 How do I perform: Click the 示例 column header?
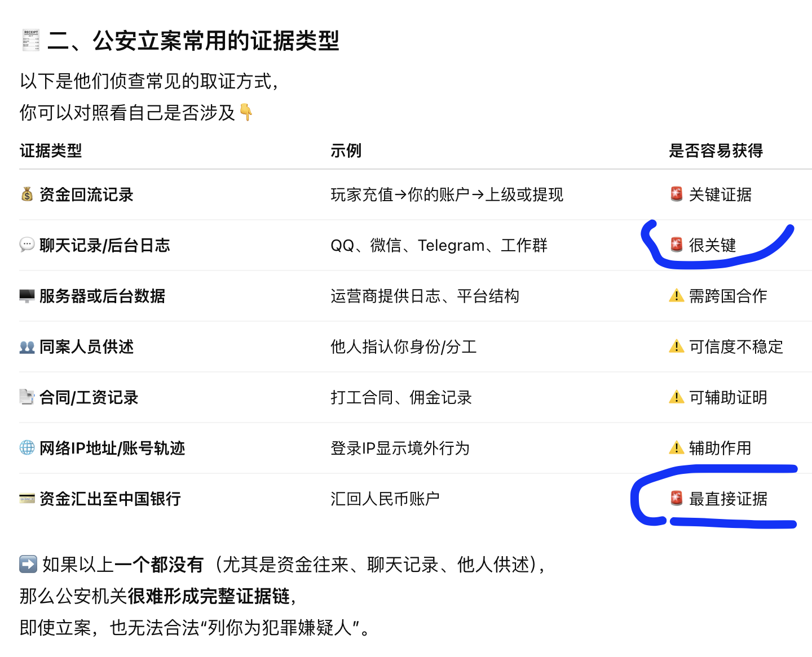[x=346, y=150]
